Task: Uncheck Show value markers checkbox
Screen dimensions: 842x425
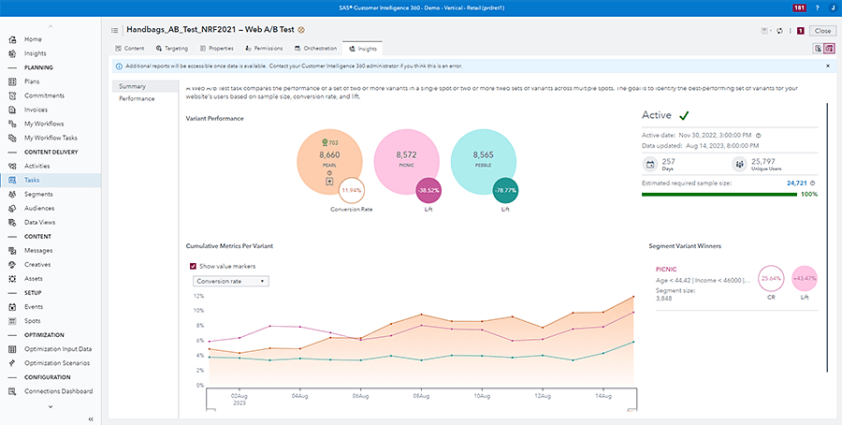Action: pos(193,266)
